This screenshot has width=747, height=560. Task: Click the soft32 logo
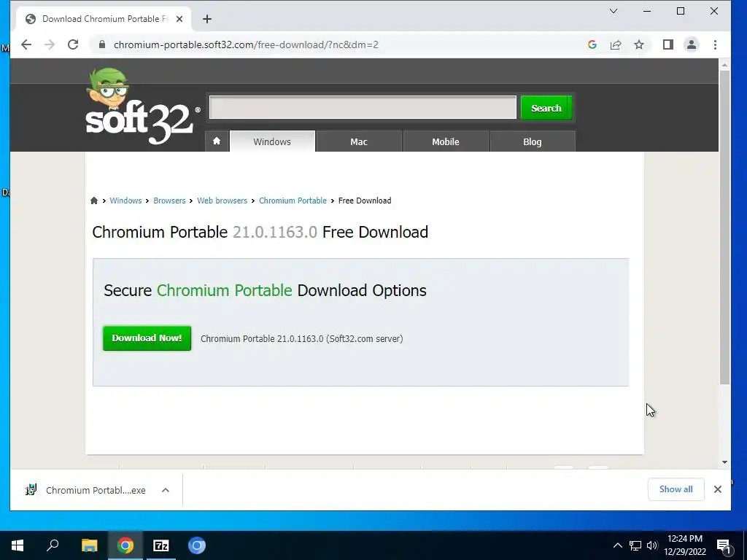[x=142, y=106]
